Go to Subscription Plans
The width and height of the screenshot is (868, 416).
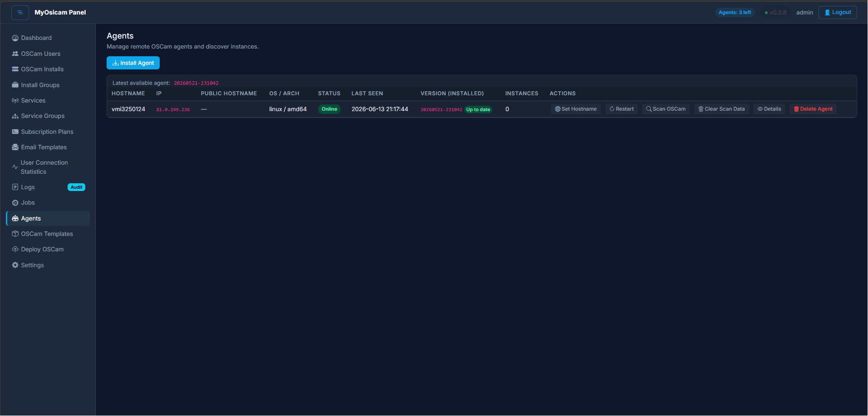pos(47,132)
